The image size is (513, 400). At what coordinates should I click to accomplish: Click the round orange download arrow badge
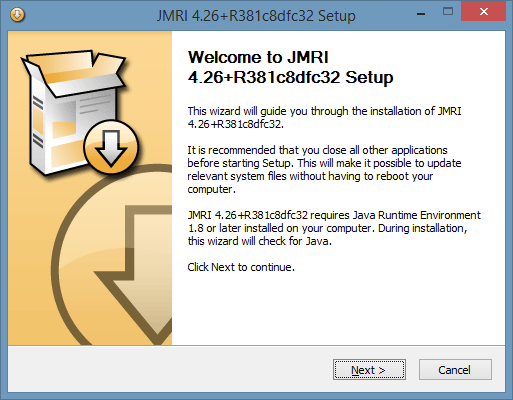(x=111, y=147)
